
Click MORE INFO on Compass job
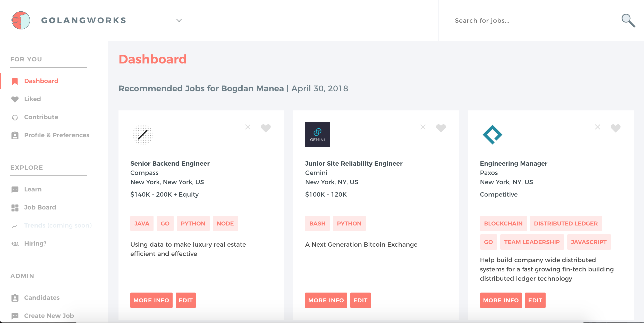[x=151, y=300]
